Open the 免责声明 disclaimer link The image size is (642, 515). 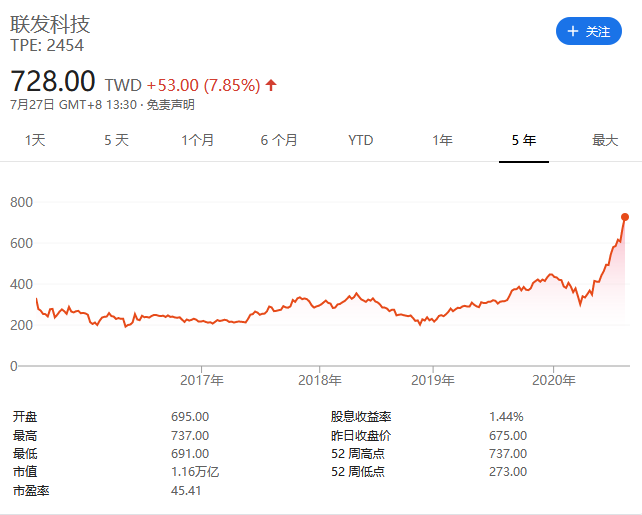[171, 105]
